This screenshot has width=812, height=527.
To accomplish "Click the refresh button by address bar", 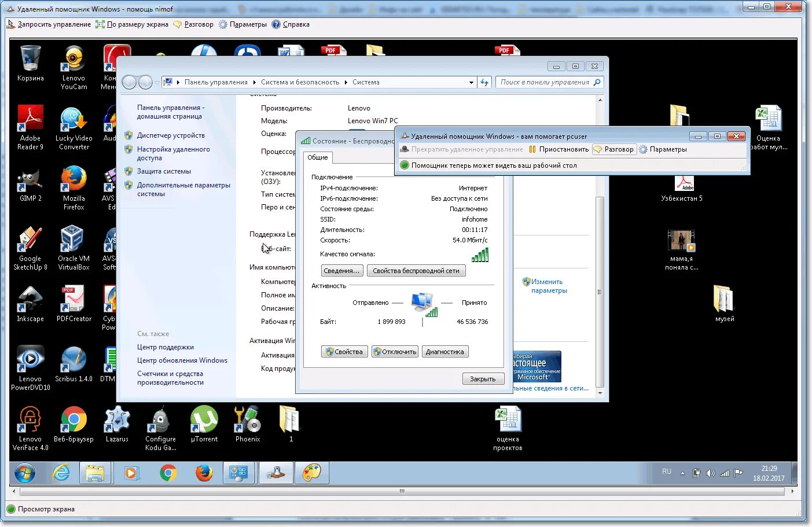I will click(484, 82).
